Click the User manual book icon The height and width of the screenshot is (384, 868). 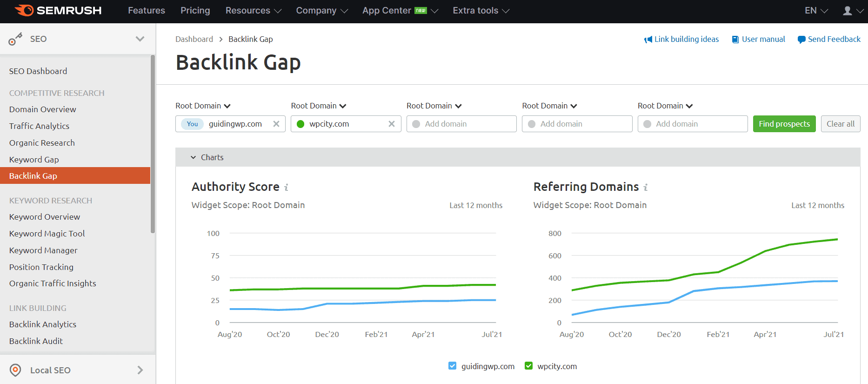[x=735, y=40]
